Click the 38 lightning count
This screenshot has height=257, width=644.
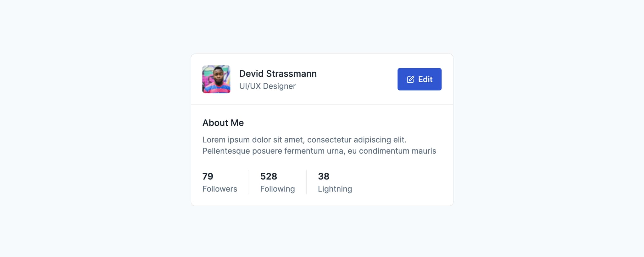click(324, 176)
